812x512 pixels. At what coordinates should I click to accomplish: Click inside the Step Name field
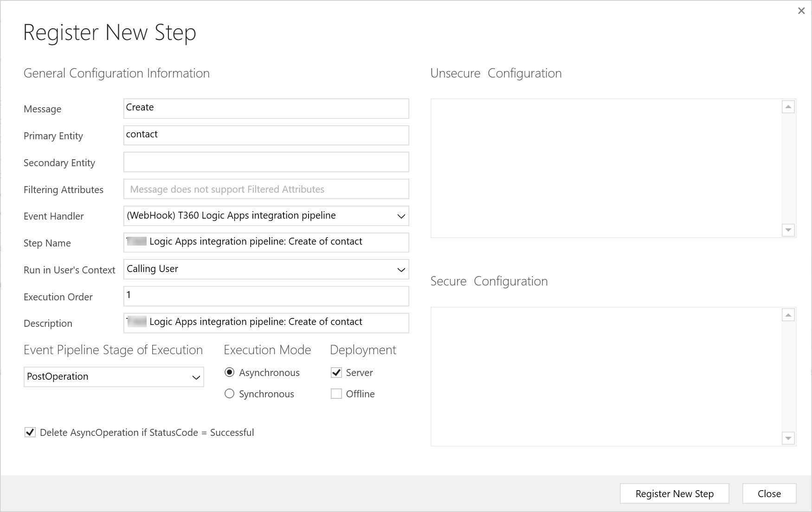point(266,242)
